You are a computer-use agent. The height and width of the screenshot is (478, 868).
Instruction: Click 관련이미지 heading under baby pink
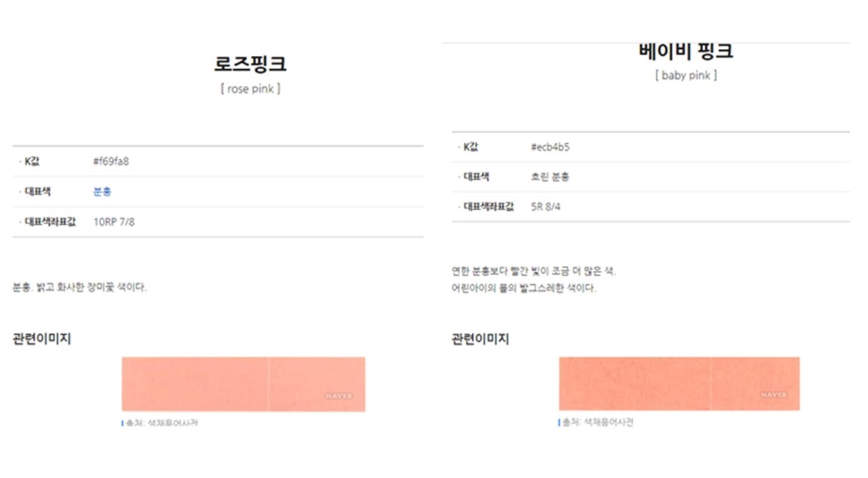480,340
